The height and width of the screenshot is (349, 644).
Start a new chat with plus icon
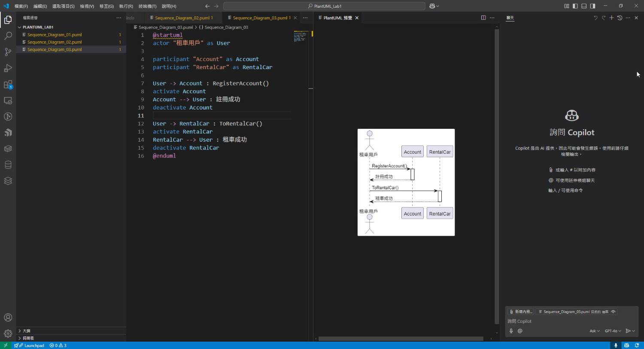click(x=611, y=18)
